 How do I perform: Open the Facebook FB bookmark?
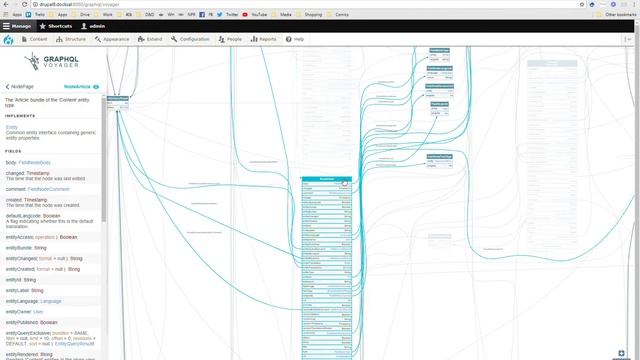pyautogui.click(x=207, y=14)
